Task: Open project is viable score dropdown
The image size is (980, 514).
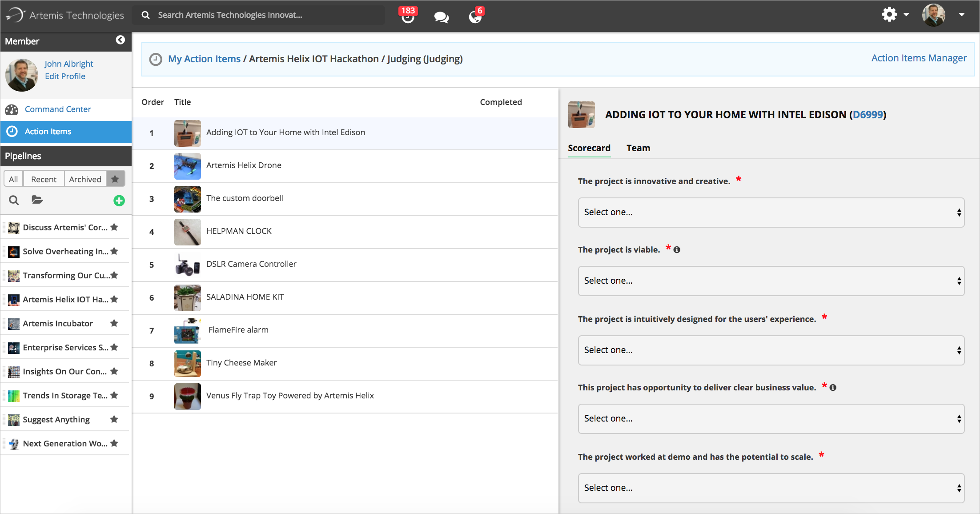Action: (771, 281)
